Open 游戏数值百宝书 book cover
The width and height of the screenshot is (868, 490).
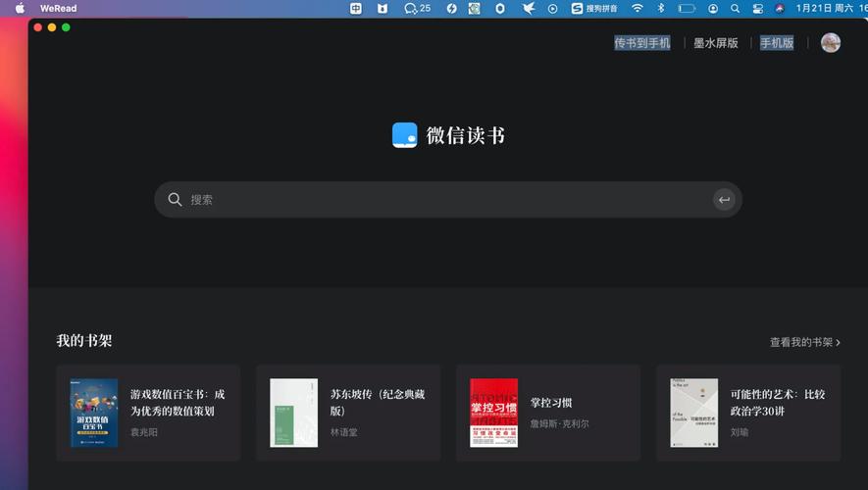(94, 413)
